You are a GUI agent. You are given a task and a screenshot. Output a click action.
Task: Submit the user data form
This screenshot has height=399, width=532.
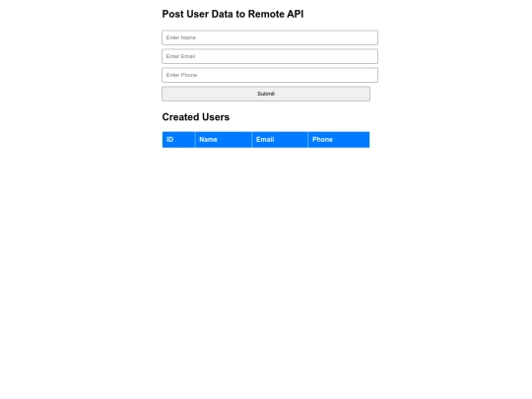(266, 94)
